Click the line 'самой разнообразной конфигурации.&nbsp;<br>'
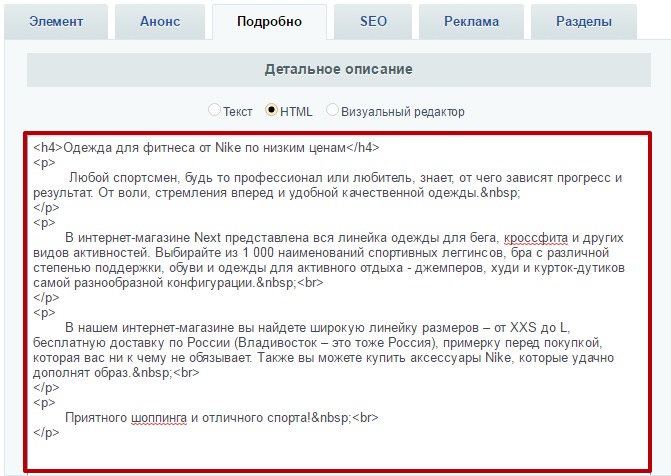This screenshot has width=671, height=476. coord(178,283)
